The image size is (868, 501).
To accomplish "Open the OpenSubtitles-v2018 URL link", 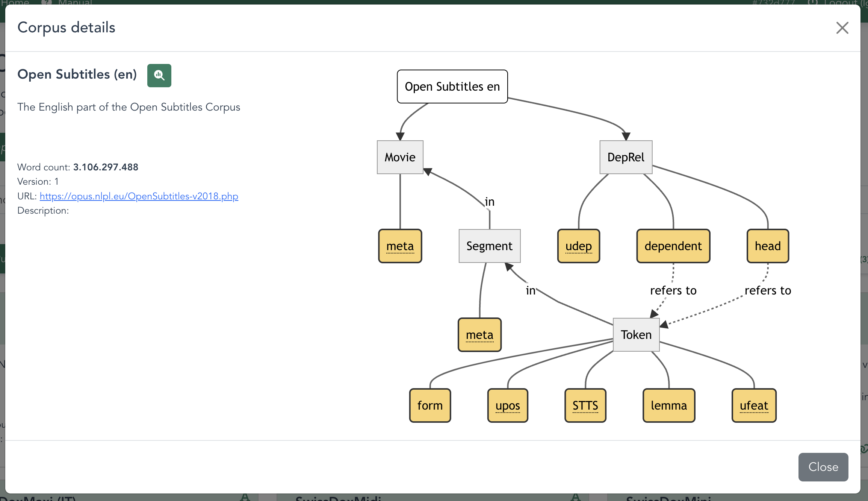I will 139,196.
